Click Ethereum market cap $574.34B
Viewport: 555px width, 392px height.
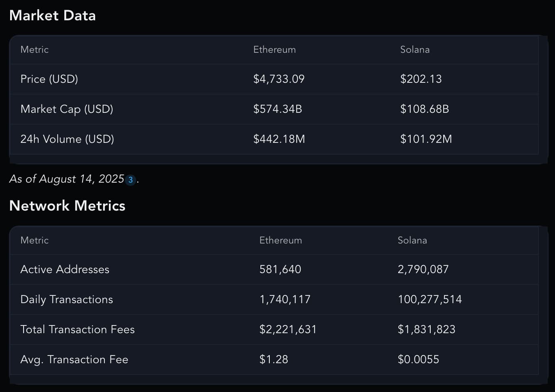pos(277,109)
